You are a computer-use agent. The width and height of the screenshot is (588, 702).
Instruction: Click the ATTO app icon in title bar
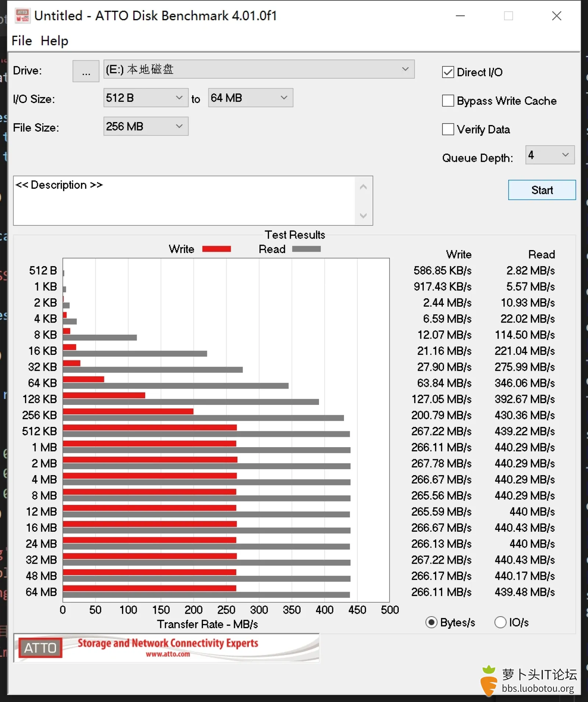(x=22, y=16)
